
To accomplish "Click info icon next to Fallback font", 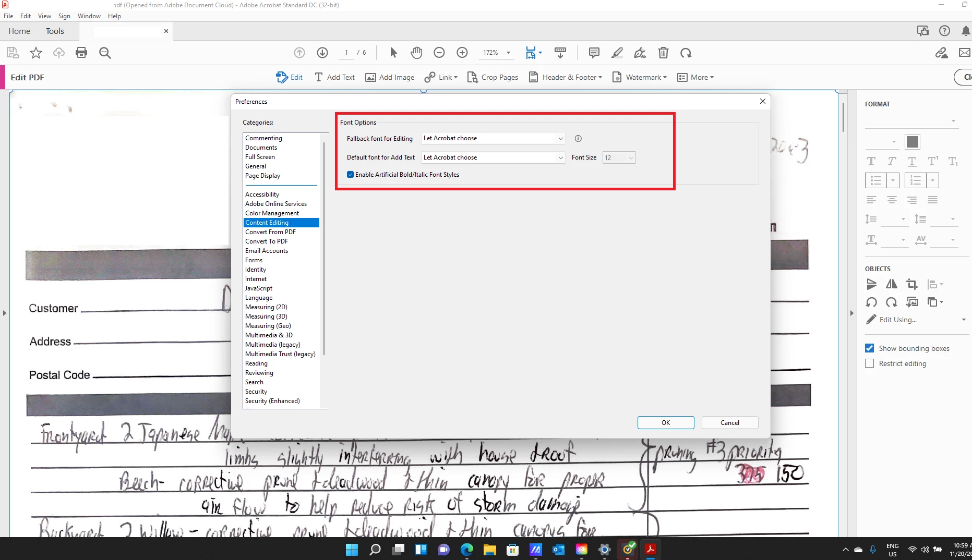I will coord(578,139).
